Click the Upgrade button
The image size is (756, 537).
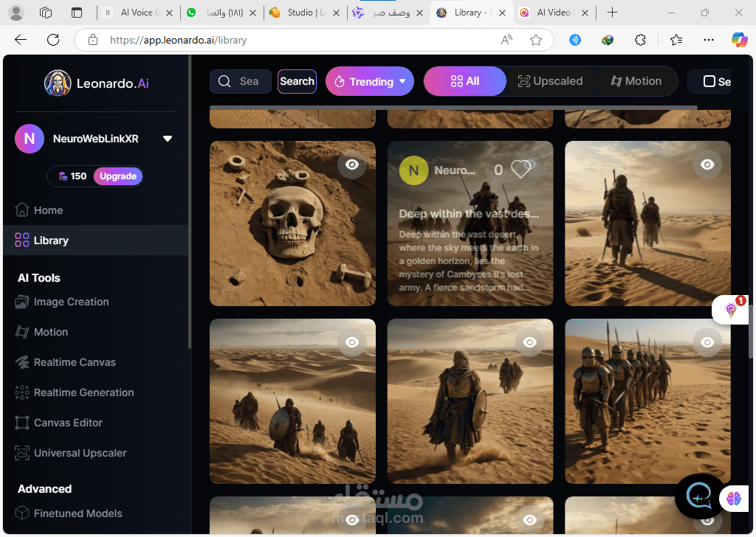[118, 176]
